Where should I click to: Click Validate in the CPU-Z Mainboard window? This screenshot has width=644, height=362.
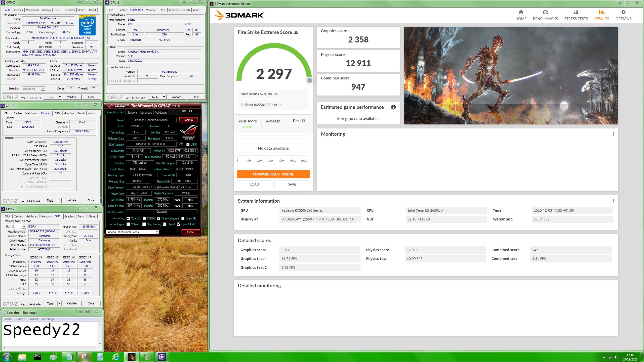(176, 97)
